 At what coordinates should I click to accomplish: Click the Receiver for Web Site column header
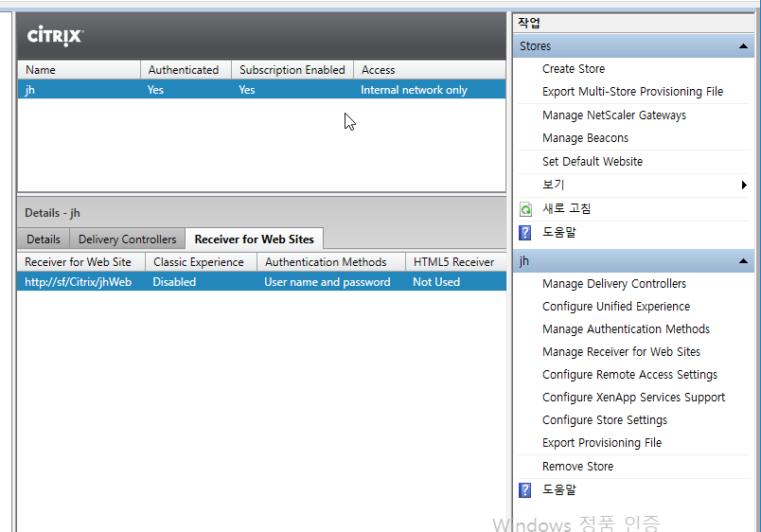(x=81, y=262)
